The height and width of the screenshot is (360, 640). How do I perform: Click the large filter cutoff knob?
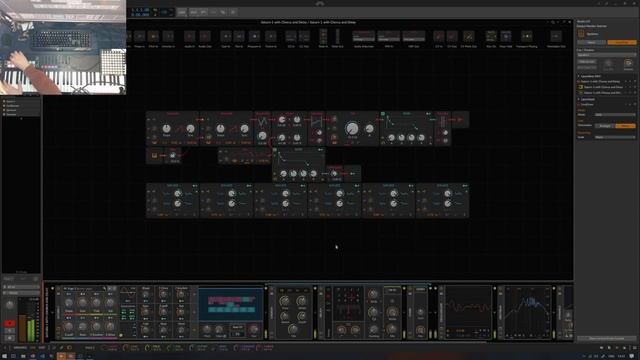click(x=352, y=129)
